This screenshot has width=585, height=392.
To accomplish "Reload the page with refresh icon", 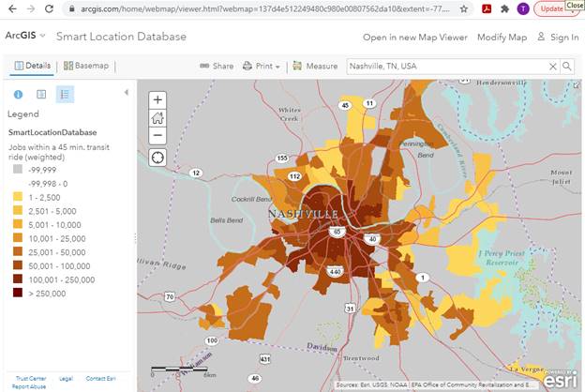I will click(x=49, y=8).
